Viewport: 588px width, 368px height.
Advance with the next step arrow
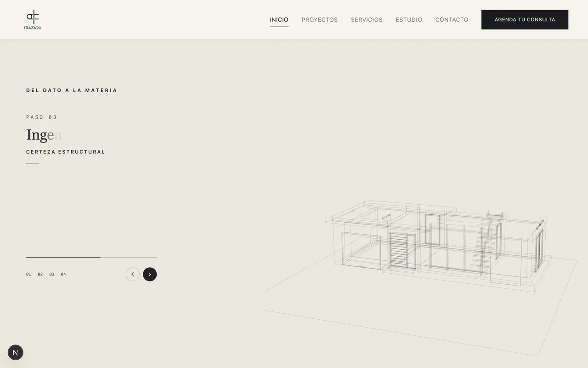click(x=150, y=274)
